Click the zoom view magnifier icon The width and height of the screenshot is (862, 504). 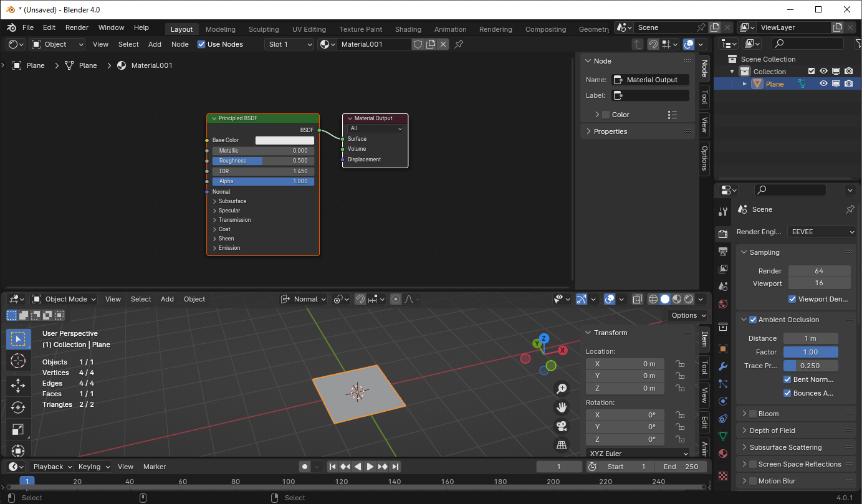click(x=562, y=389)
